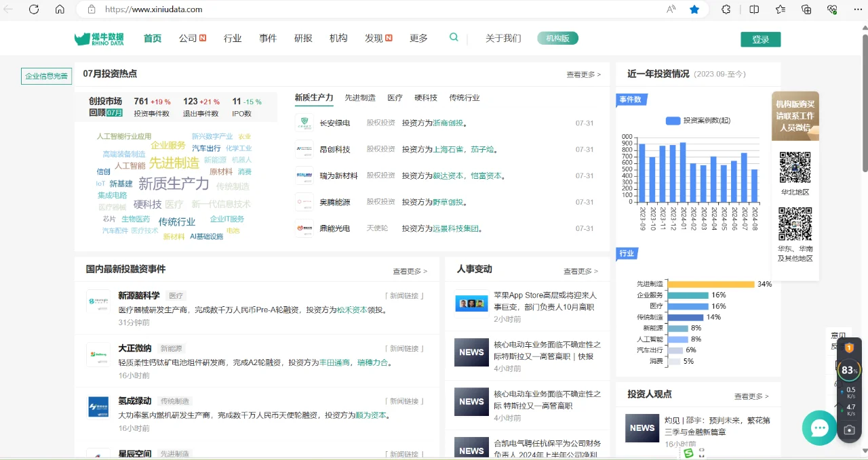Open 查看更多 in 国内最新投融资事件
The width and height of the screenshot is (868, 460).
tap(410, 271)
